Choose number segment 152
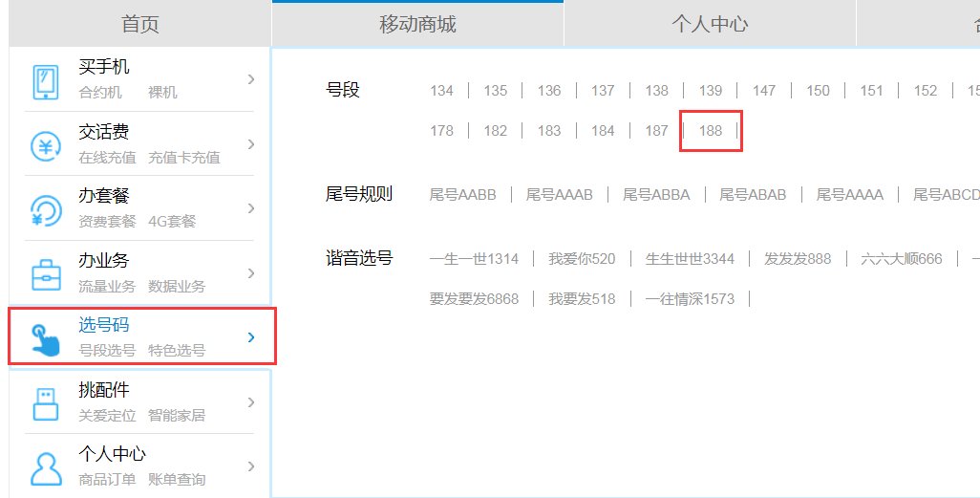Viewport: 980px width, 498px height. click(925, 91)
